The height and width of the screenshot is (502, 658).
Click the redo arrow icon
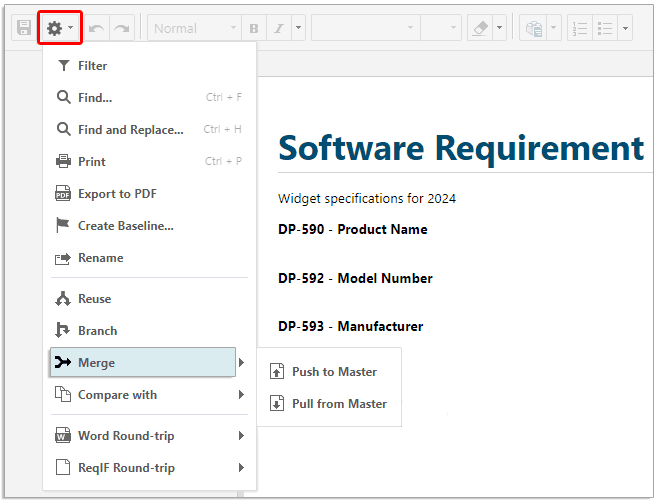click(121, 29)
